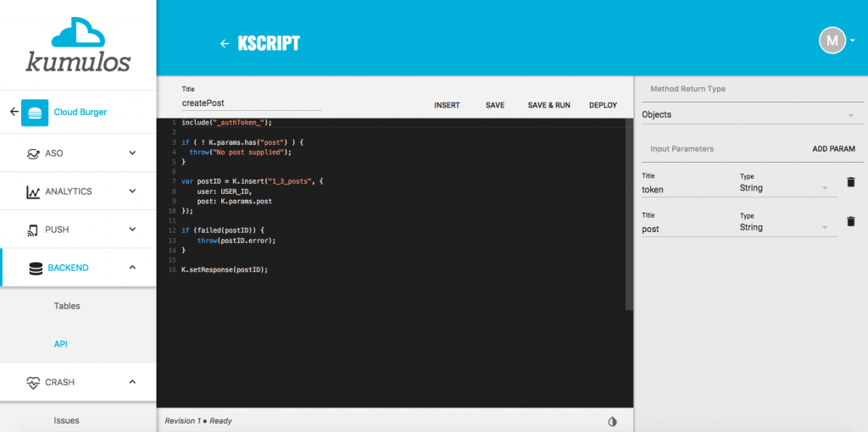Edit the script Title field createPost

pos(251,102)
